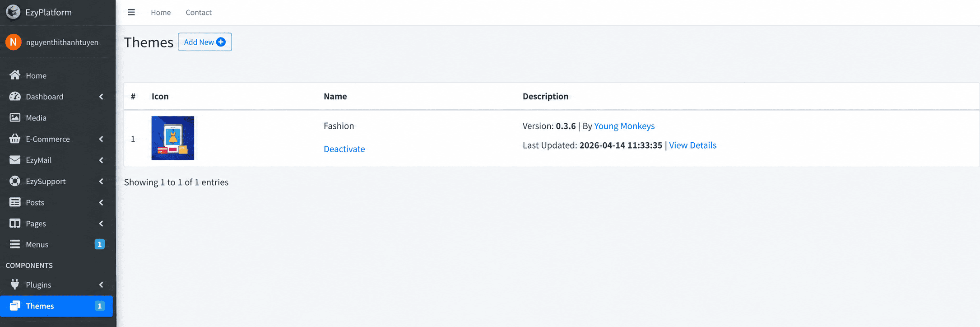This screenshot has height=327, width=980.
Task: Select Menus in the sidebar
Action: [56, 244]
